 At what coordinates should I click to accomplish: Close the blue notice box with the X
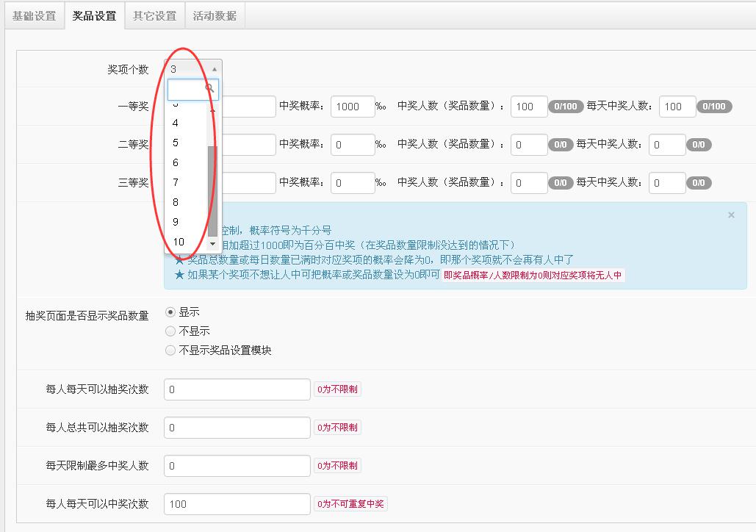[731, 215]
